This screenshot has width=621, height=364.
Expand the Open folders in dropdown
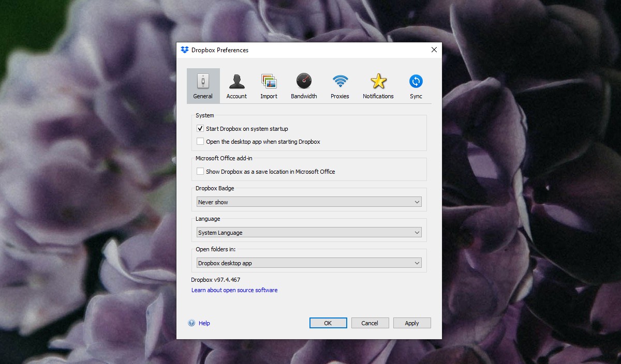(x=309, y=263)
